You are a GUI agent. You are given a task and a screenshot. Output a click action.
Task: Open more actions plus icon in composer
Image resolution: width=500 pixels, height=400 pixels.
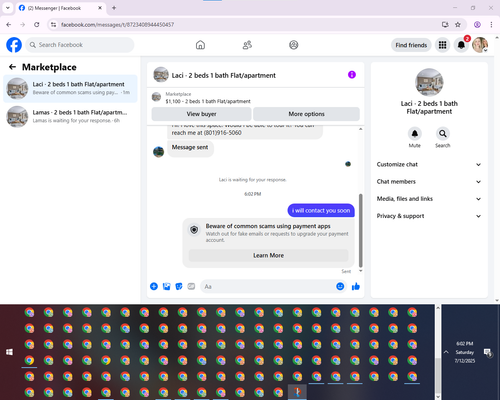coord(154,286)
